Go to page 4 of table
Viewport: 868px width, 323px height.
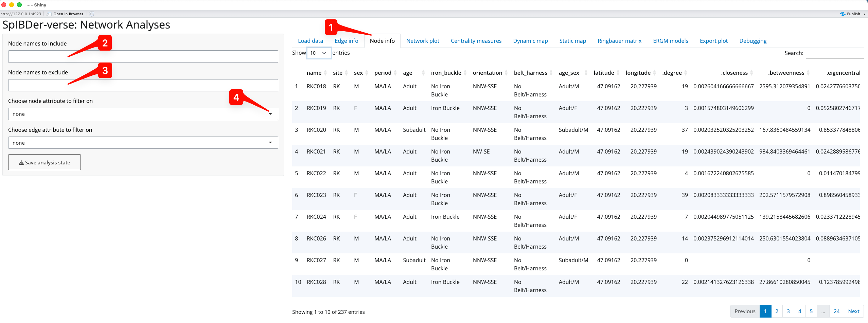point(800,311)
